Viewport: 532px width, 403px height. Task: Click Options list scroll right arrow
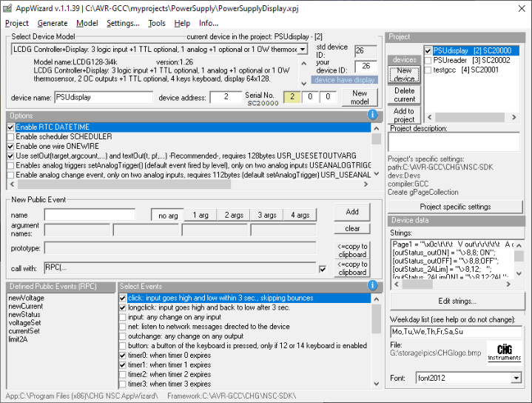(x=366, y=184)
